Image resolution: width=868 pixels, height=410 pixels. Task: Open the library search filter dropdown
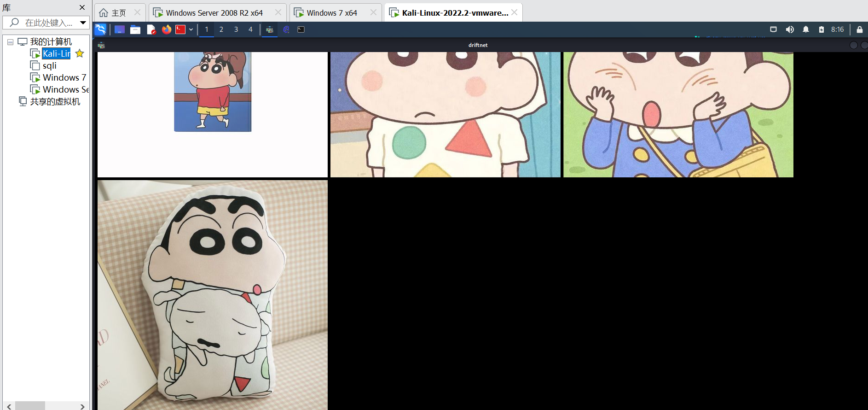click(x=83, y=23)
